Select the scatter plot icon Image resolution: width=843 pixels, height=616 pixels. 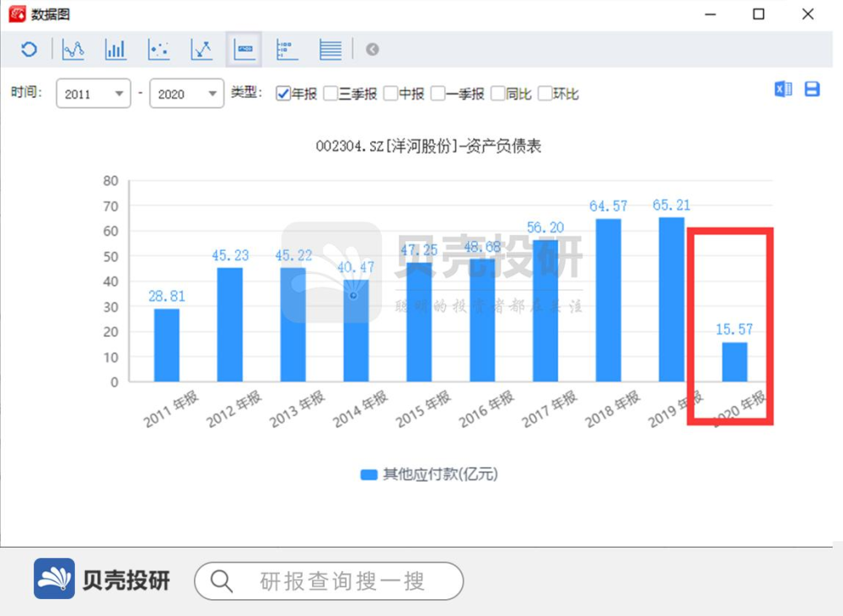tap(158, 50)
